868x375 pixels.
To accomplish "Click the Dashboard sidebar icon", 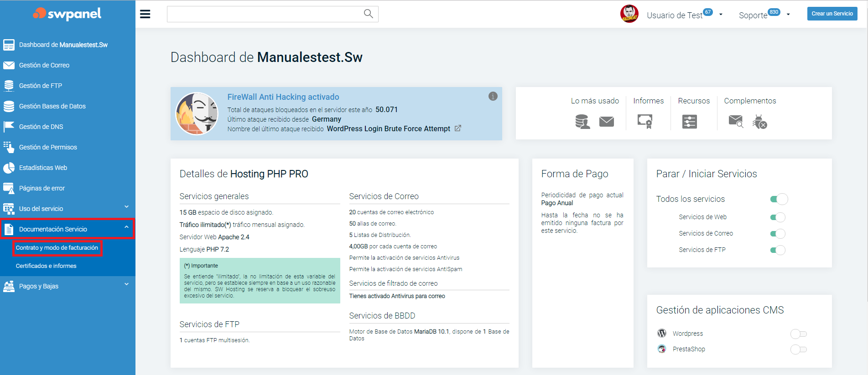I will pyautogui.click(x=9, y=45).
